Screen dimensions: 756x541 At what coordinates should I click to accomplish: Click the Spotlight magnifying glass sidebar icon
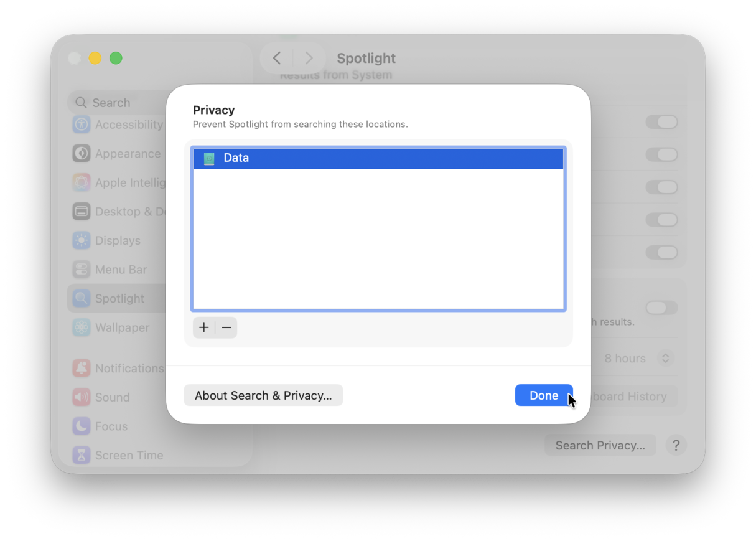tap(81, 298)
